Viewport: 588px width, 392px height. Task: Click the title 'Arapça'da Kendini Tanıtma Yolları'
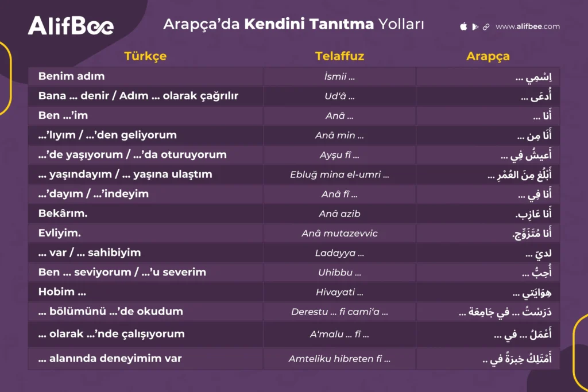click(293, 25)
